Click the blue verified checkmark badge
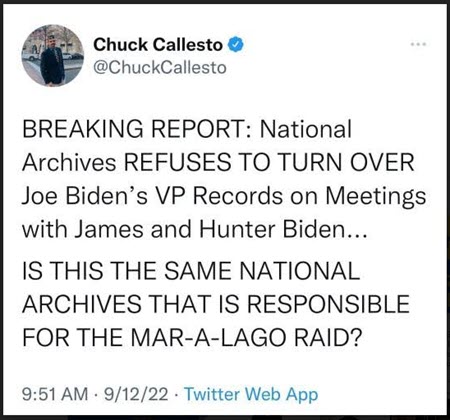450x420 pixels. click(x=236, y=44)
